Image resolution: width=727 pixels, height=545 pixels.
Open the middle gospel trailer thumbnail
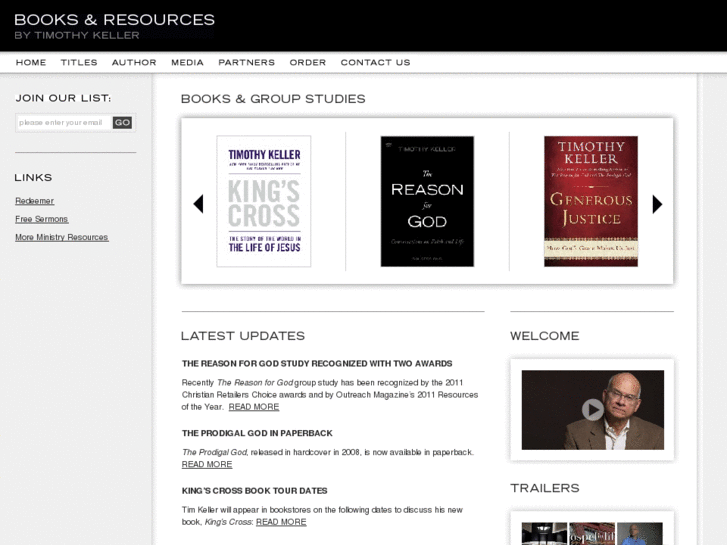(x=592, y=534)
